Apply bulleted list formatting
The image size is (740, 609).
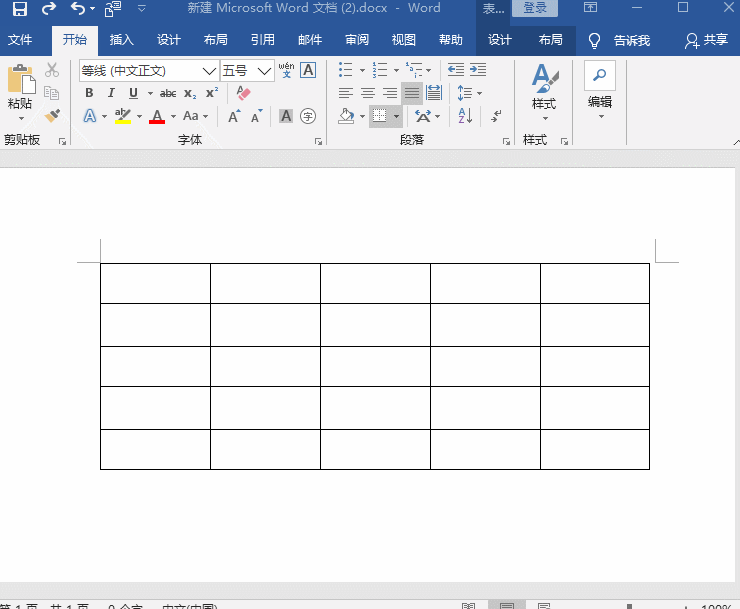[x=345, y=70]
